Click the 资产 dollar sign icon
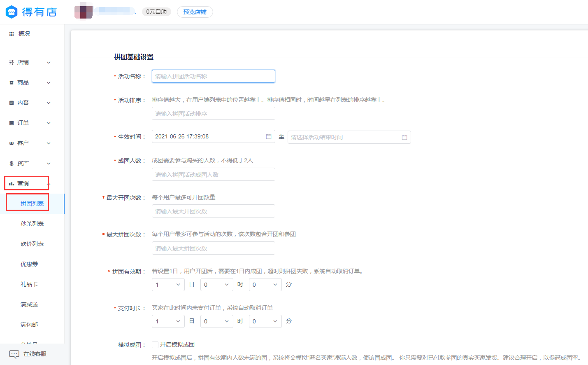This screenshot has height=365, width=588. [12, 164]
